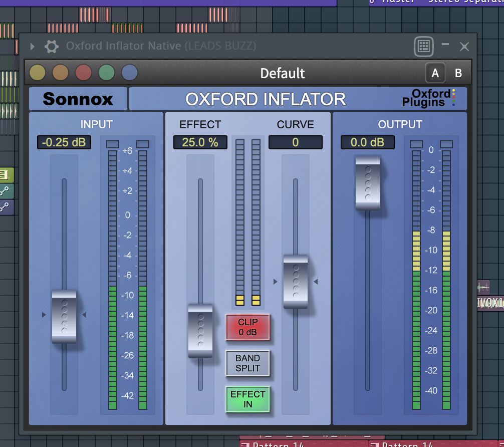Reset right output meter peak indicator

pos(446,144)
